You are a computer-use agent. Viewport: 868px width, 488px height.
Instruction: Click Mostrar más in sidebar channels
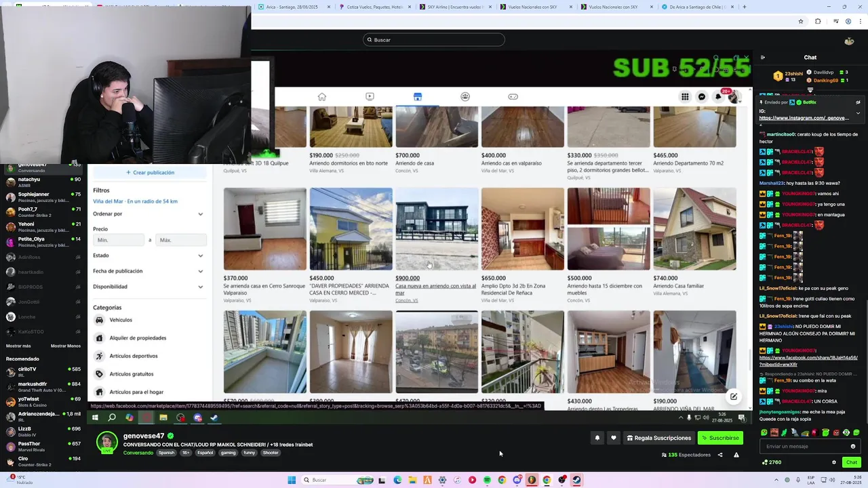click(x=18, y=346)
